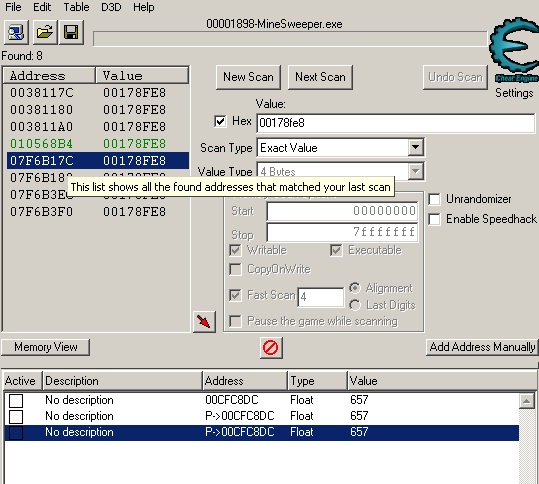Click the address table Address column header

[x=245, y=381]
